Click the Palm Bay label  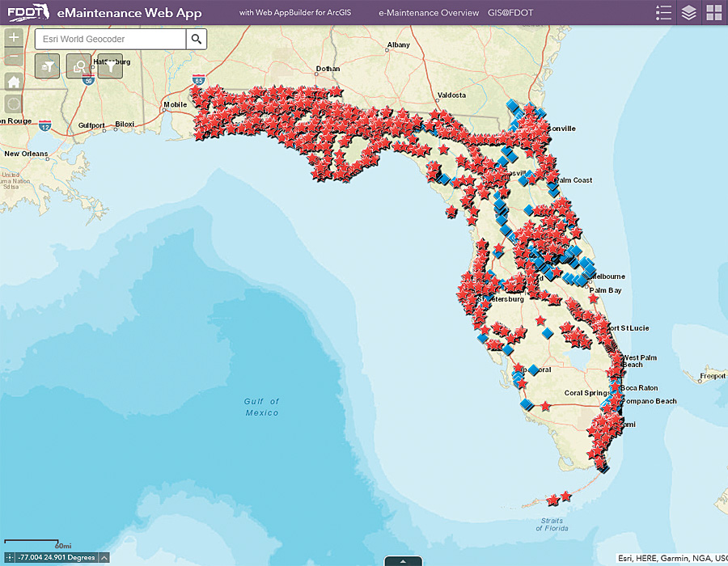605,290
